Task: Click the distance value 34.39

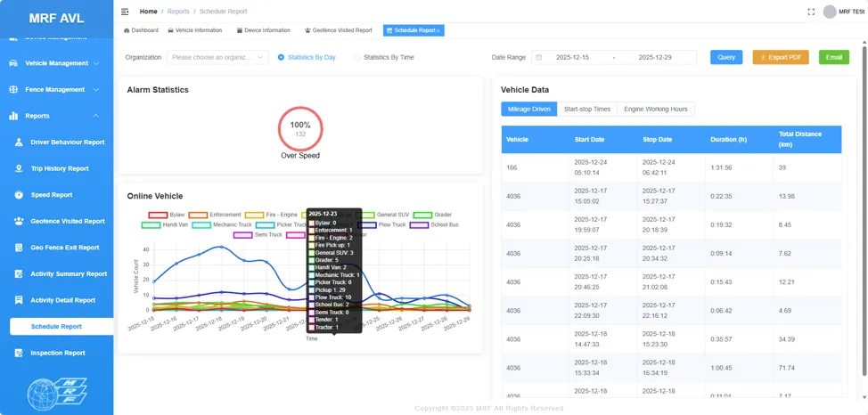Action: click(x=787, y=339)
